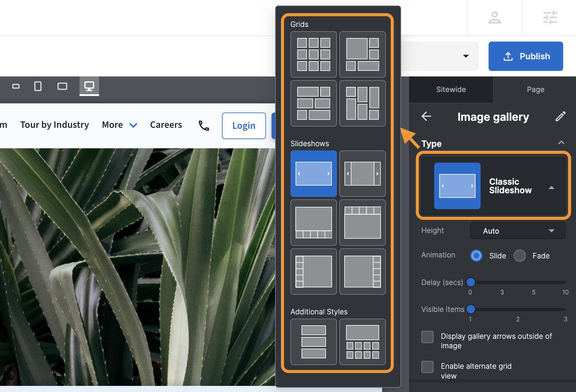Switch to the Sitewide tab

[x=451, y=90]
